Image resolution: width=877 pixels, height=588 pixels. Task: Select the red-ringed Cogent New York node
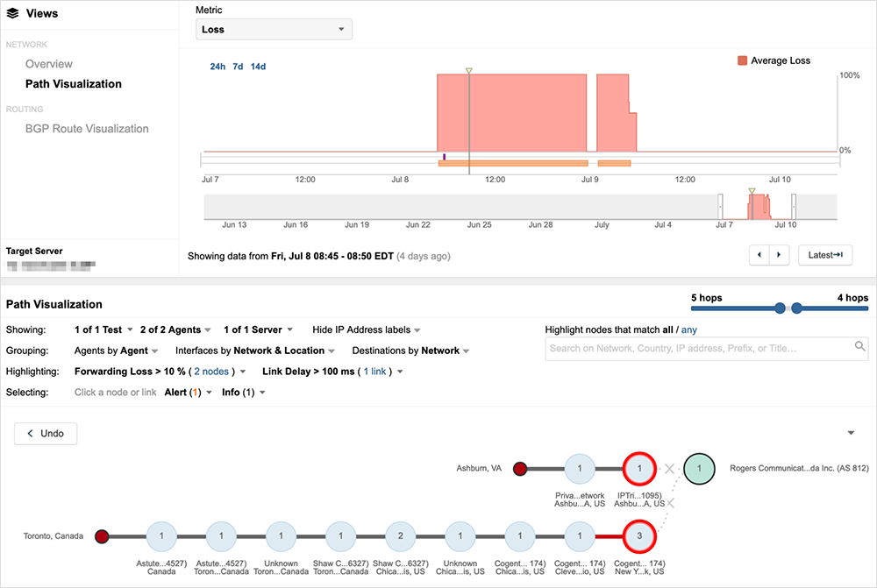[x=639, y=535]
